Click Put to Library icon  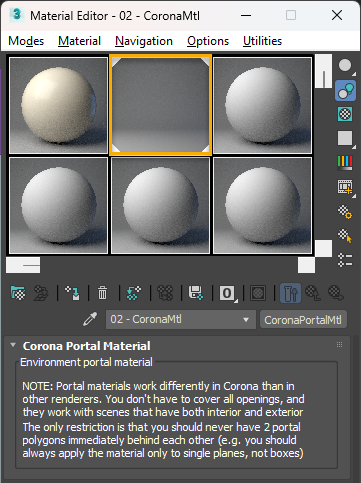pos(196,293)
